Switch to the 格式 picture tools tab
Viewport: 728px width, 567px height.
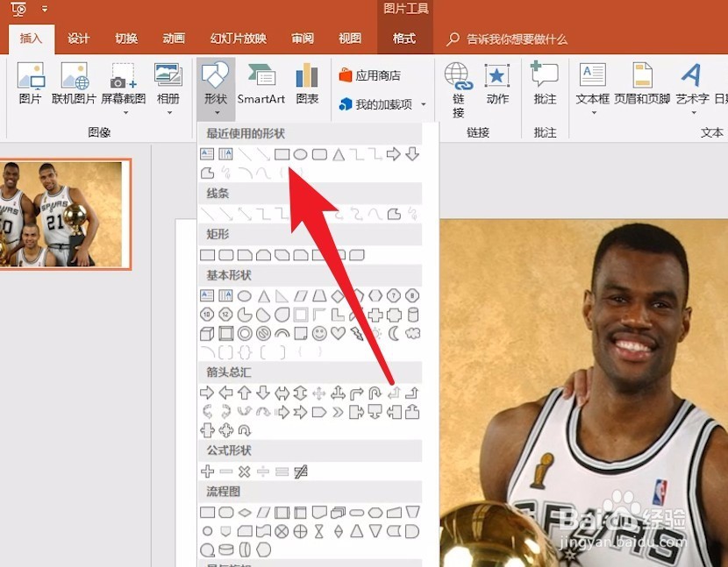coord(404,39)
